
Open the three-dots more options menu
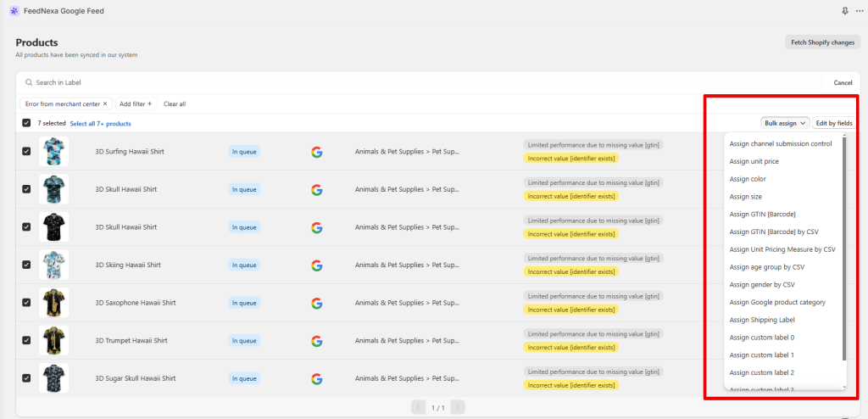(x=860, y=11)
